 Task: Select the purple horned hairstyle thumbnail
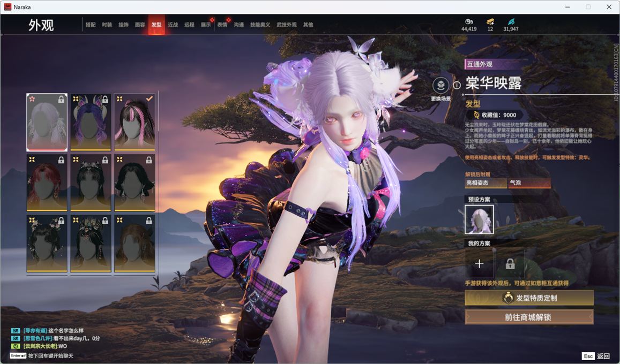point(91,123)
